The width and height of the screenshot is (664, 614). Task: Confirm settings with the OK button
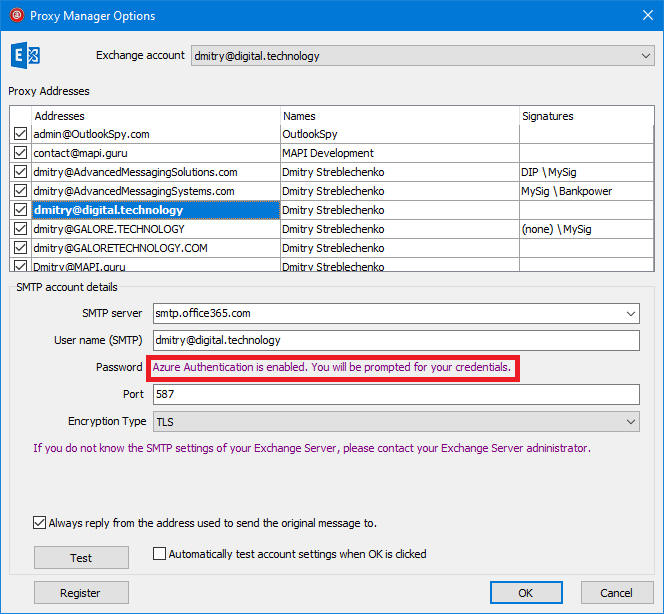pos(526,593)
